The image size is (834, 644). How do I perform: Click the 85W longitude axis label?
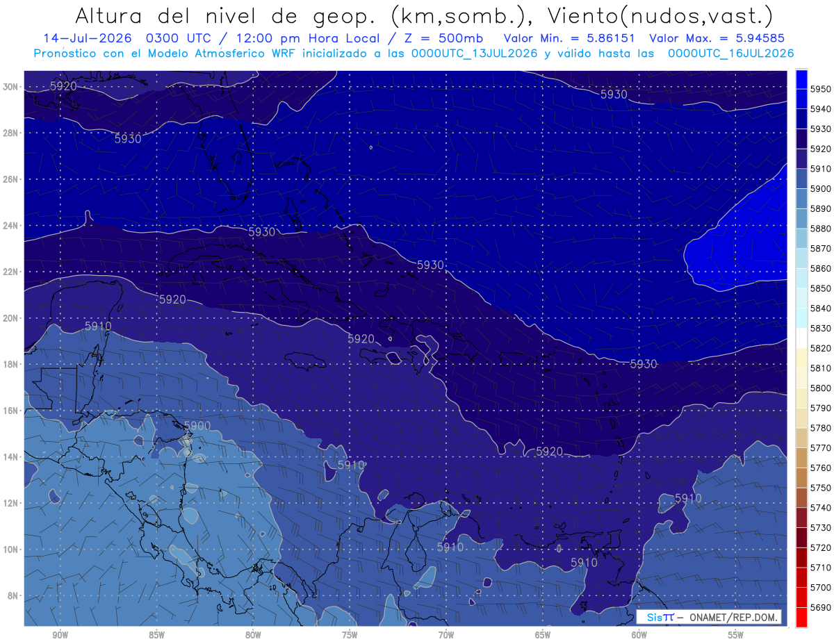point(156,635)
